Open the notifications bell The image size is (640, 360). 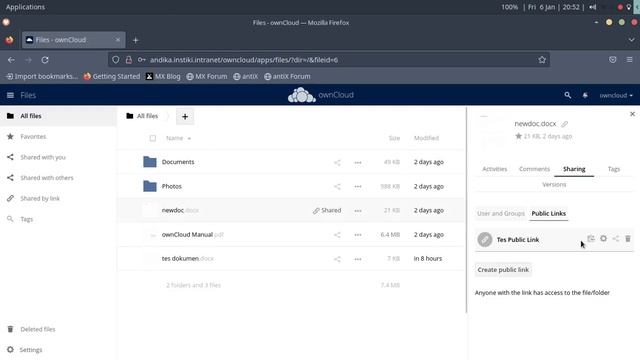coord(585,95)
